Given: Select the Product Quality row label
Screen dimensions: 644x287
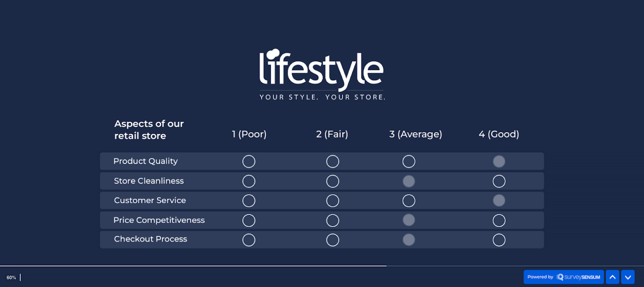Looking at the screenshot, I should click(x=145, y=161).
